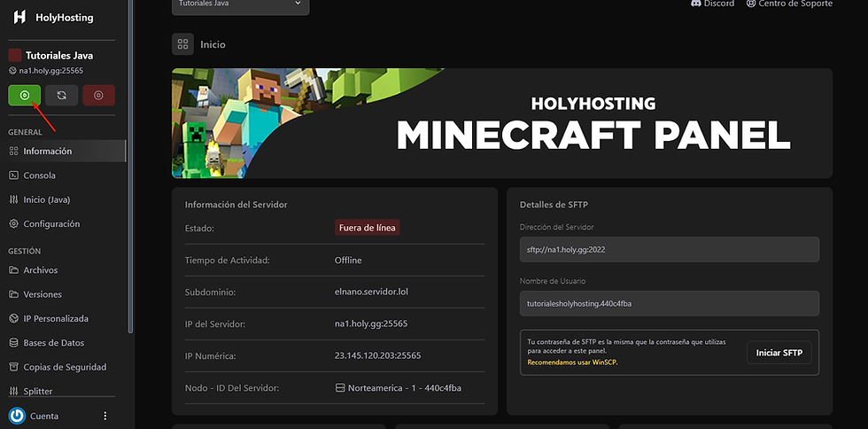Click the Copias de Seguridad archive icon
The width and height of the screenshot is (868, 429).
14,367
